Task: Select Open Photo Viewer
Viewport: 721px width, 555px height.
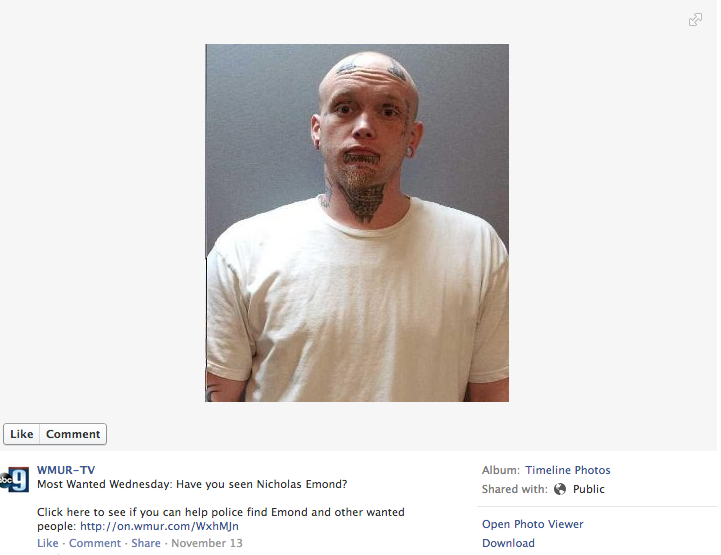Action: (532, 524)
